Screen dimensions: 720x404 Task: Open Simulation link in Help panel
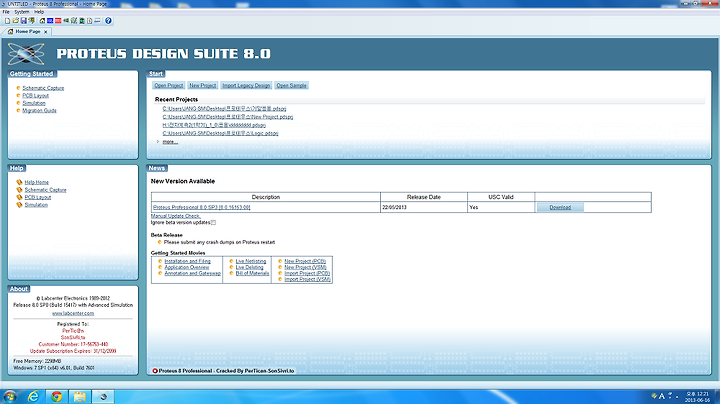tap(36, 205)
